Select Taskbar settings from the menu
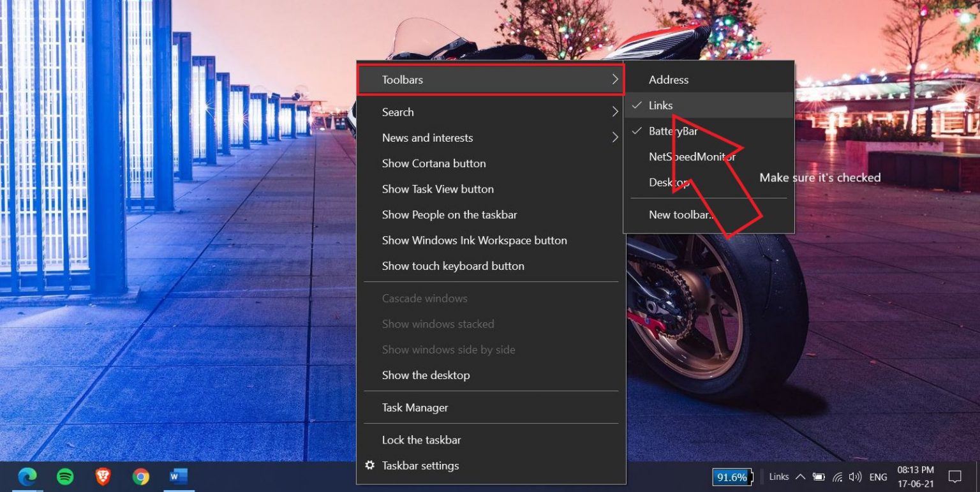 point(420,465)
